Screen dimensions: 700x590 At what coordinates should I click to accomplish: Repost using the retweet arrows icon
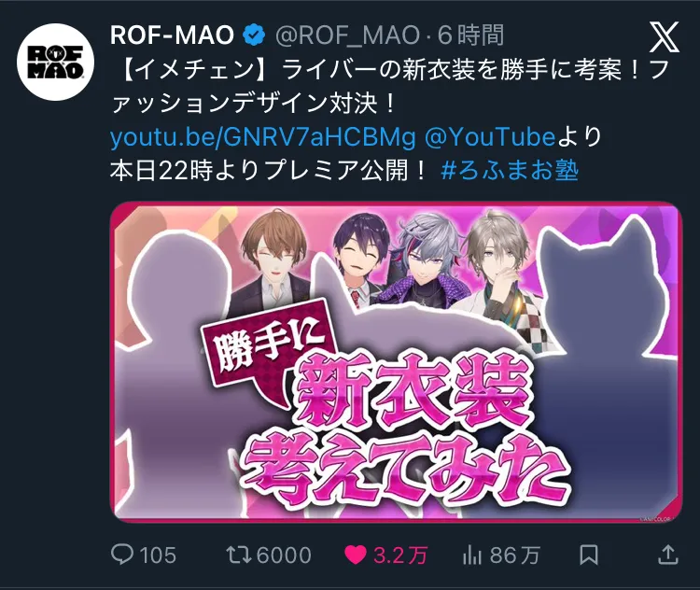[x=239, y=555]
